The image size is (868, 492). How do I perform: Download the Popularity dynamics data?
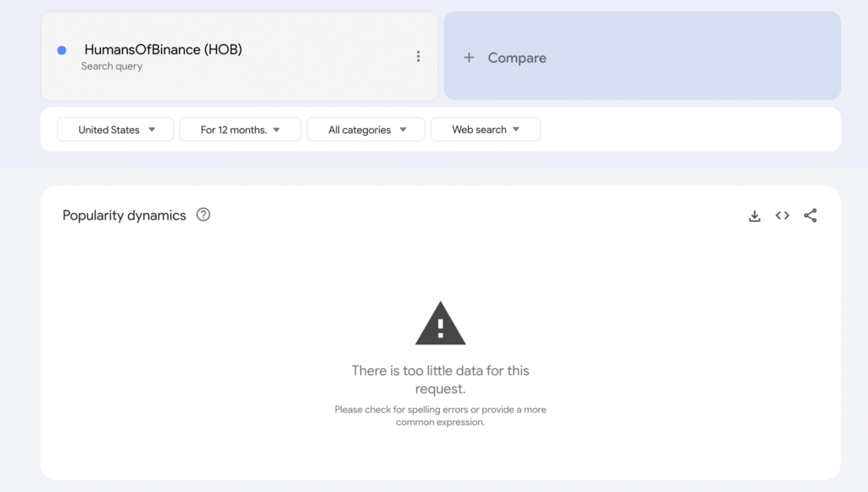[754, 215]
